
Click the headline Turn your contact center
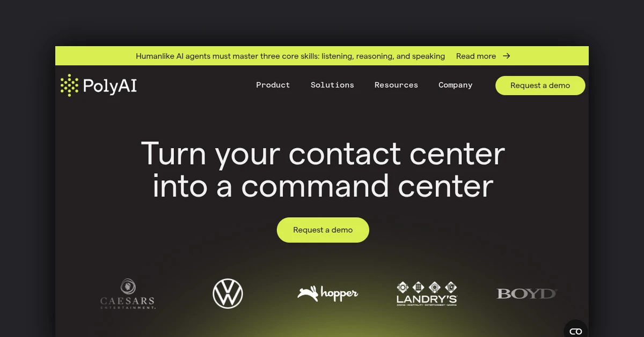pyautogui.click(x=323, y=153)
